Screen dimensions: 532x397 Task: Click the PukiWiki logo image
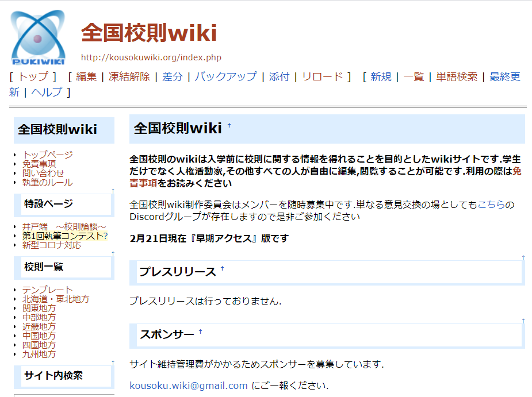(38, 37)
